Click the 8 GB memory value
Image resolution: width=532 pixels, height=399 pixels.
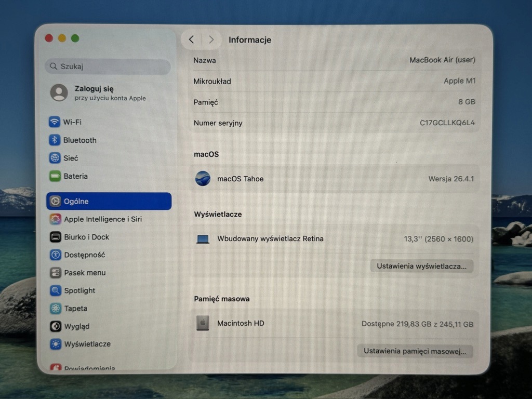[467, 102]
